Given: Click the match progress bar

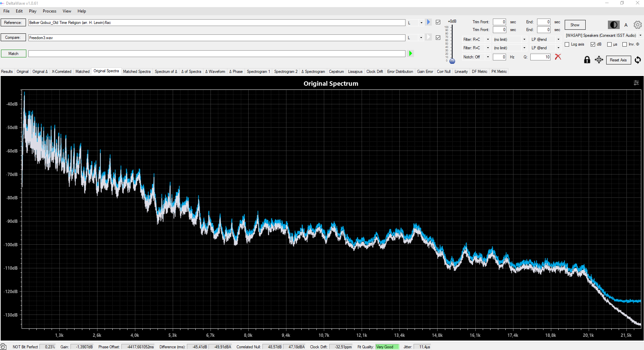Looking at the screenshot, I should pos(217,54).
